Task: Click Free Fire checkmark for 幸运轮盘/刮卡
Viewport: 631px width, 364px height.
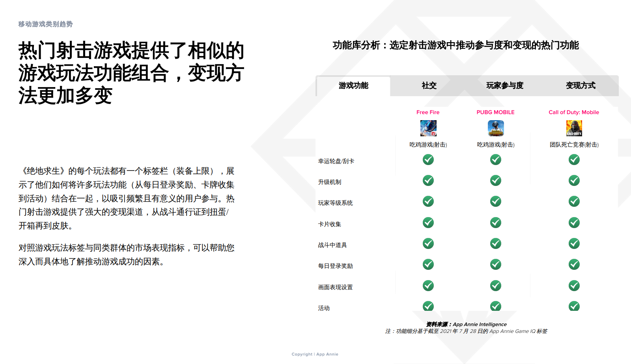Action: click(x=428, y=160)
